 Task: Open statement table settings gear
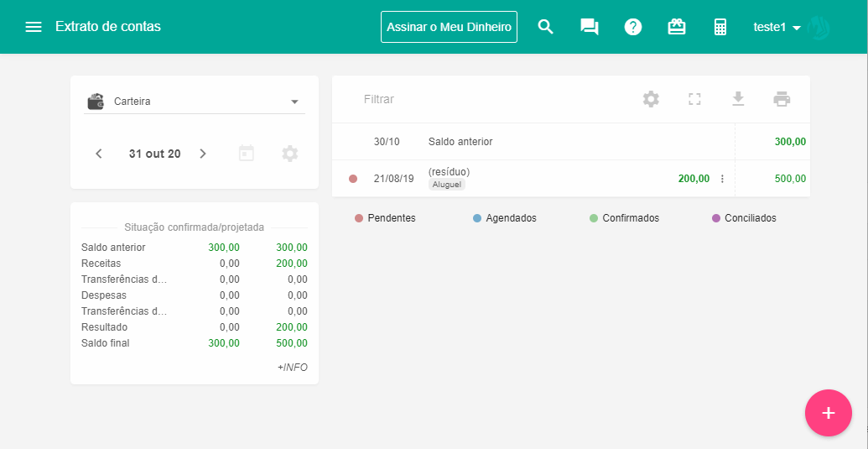click(651, 99)
